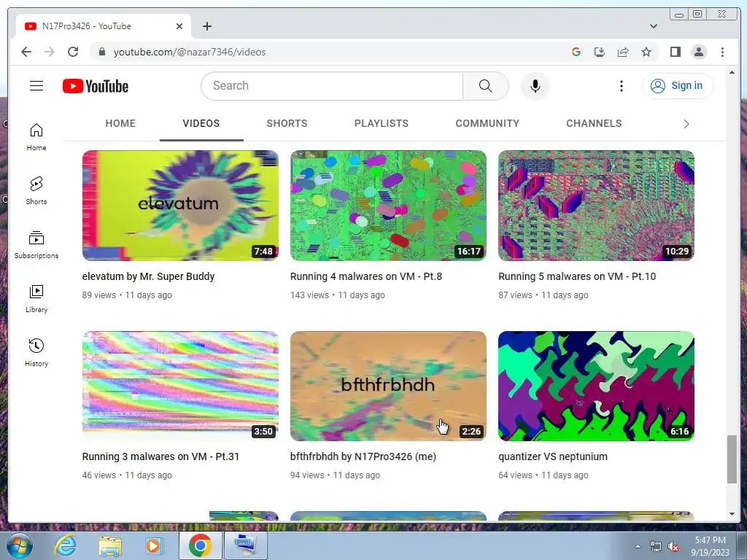Switch to the HOME channel tab
The height and width of the screenshot is (560, 747).
pyautogui.click(x=120, y=123)
